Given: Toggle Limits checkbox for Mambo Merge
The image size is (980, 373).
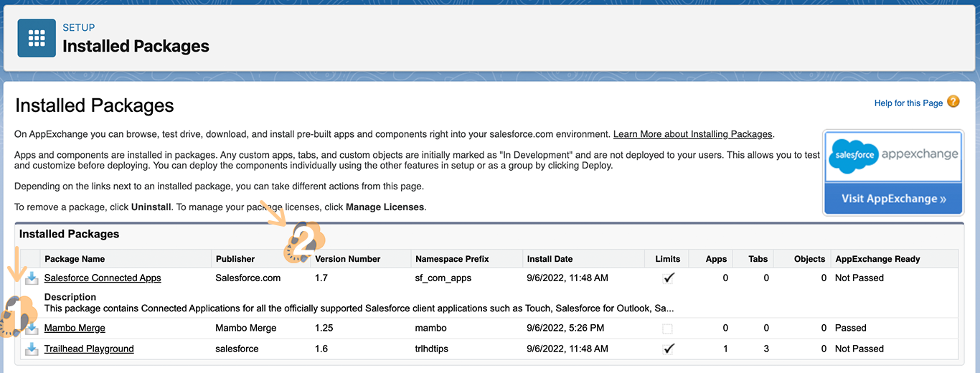Looking at the screenshot, I should [x=668, y=329].
